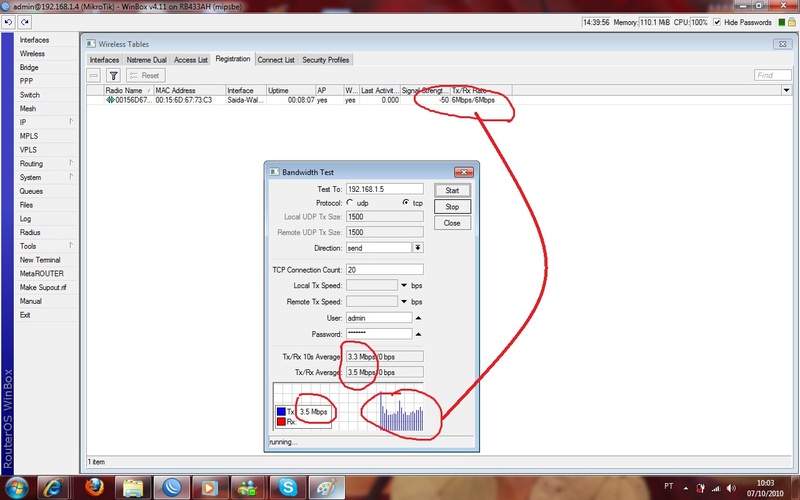The image size is (800, 500).
Task: Open the blue round taskbar app icon
Action: click(x=172, y=488)
